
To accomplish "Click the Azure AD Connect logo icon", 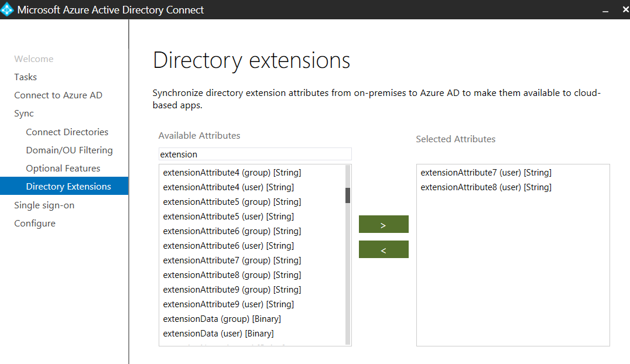I will (8, 9).
